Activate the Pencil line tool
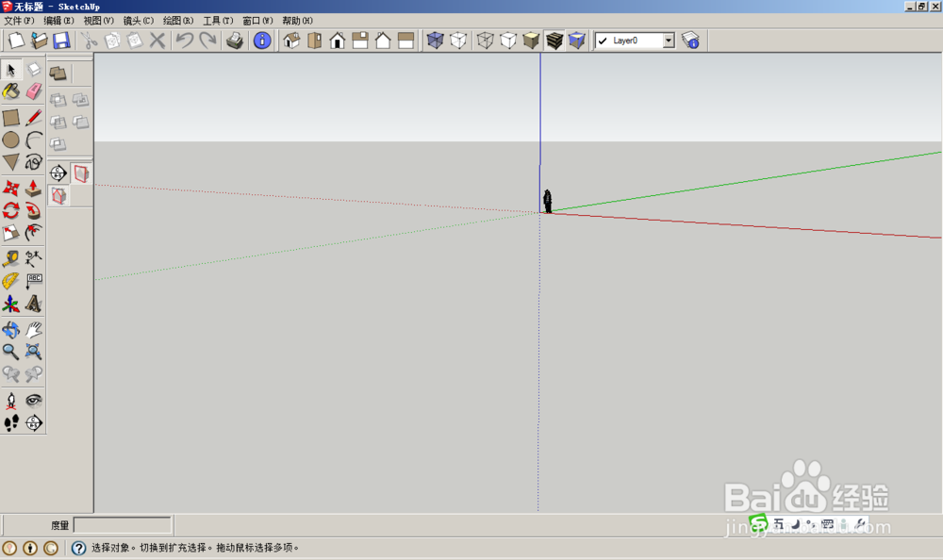The height and width of the screenshot is (560, 943). [x=33, y=116]
